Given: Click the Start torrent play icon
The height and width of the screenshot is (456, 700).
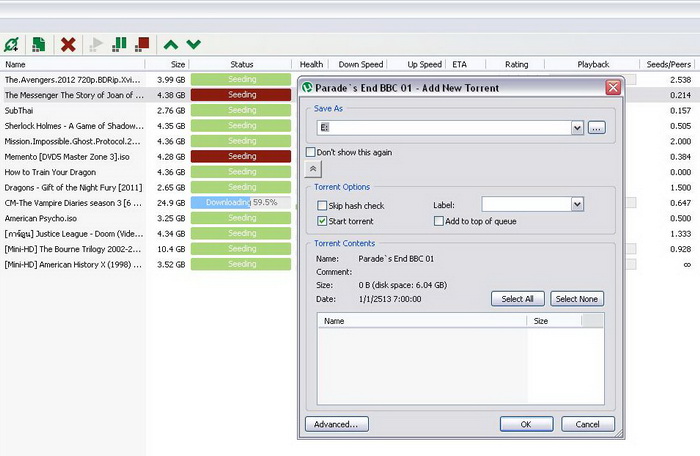Looking at the screenshot, I should pos(96,44).
